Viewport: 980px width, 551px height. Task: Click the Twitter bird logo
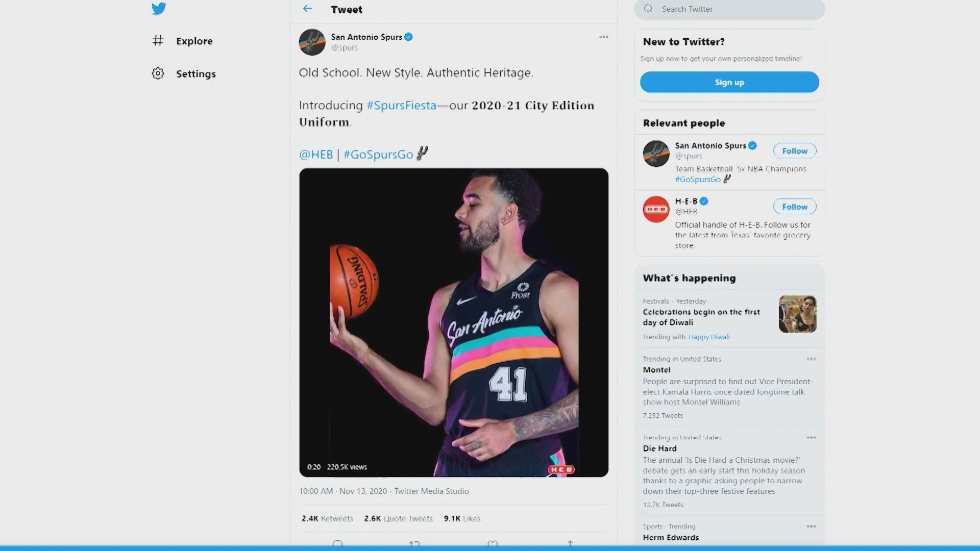point(159,9)
